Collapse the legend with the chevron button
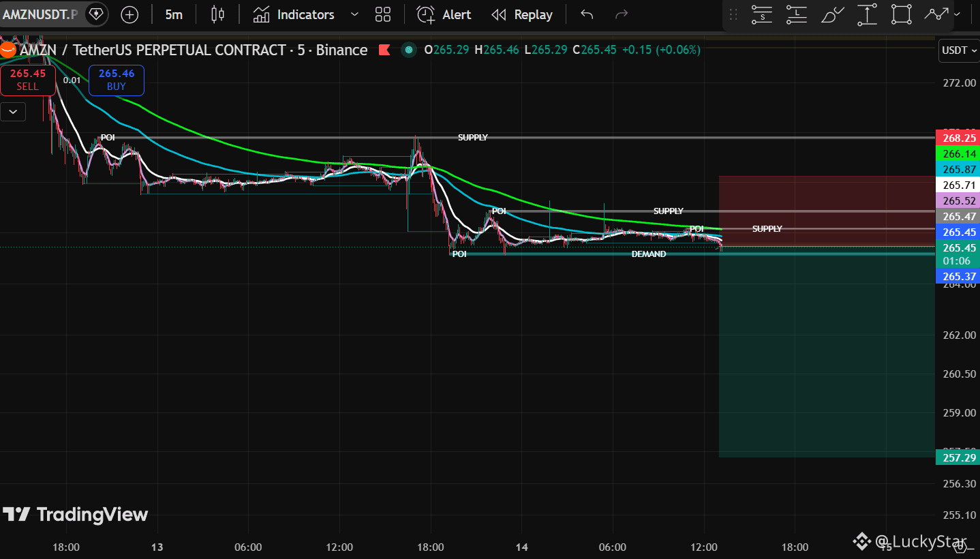 click(14, 111)
